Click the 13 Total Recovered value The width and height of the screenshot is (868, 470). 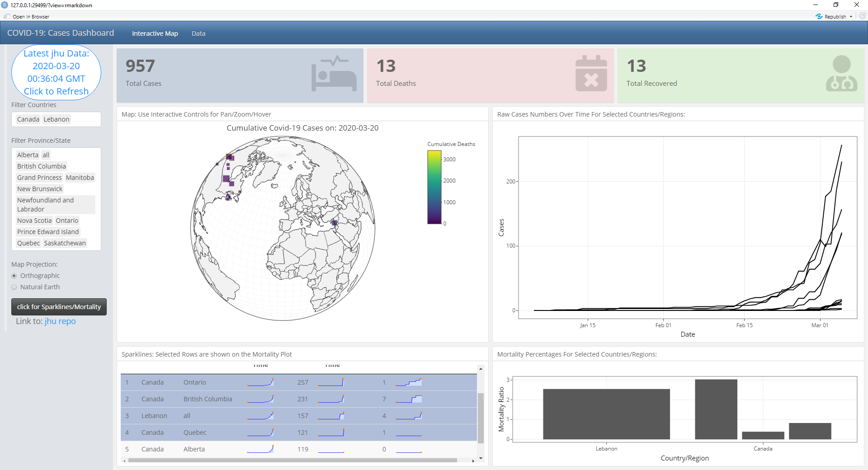point(637,66)
